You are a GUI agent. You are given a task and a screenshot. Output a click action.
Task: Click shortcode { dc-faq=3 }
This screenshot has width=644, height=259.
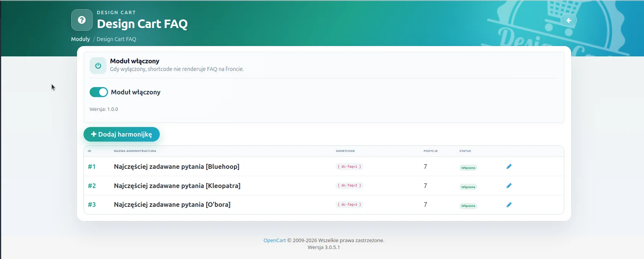click(349, 205)
